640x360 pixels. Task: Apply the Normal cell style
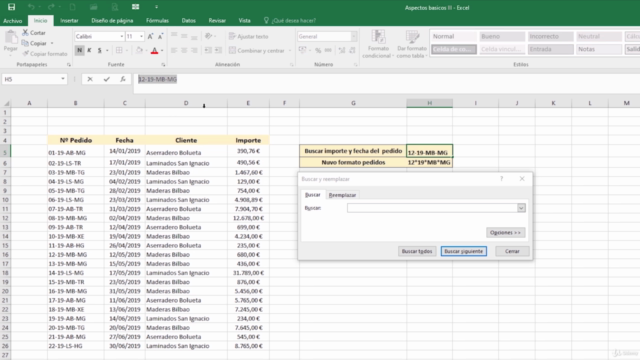[x=454, y=36]
